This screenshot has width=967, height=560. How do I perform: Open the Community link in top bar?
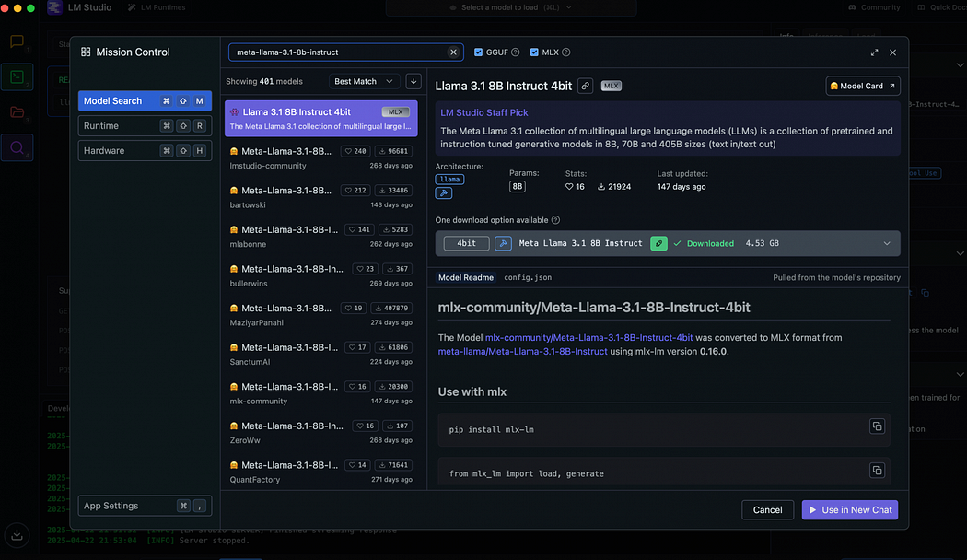tap(875, 7)
